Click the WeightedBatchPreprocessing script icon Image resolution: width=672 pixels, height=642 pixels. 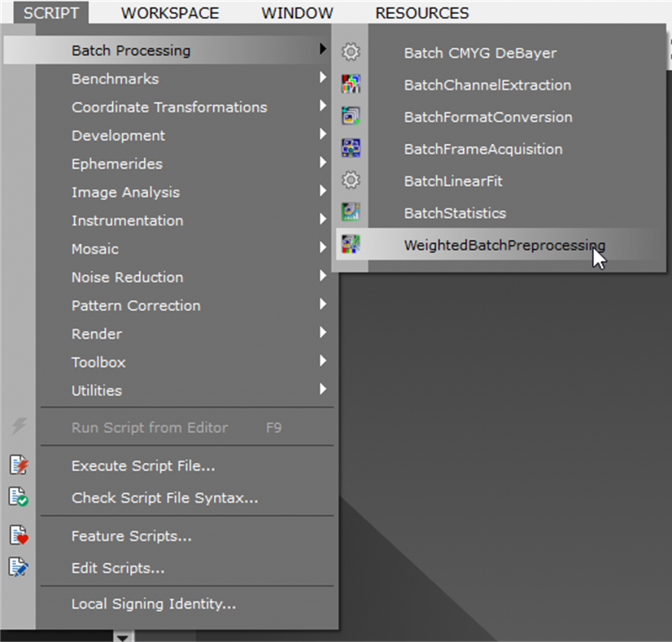[351, 244]
